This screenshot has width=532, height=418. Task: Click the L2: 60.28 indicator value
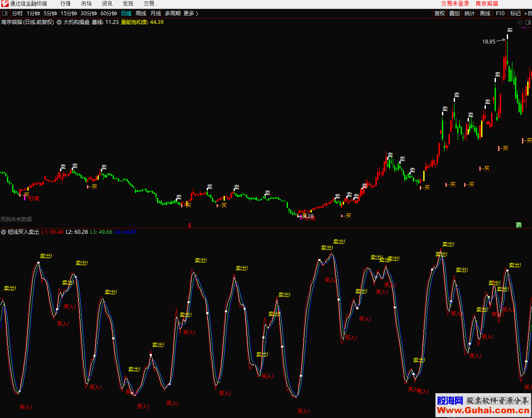(x=77, y=232)
